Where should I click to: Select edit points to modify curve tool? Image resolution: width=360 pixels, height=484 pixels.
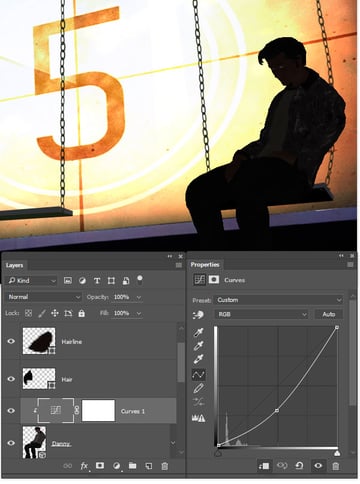tap(199, 375)
